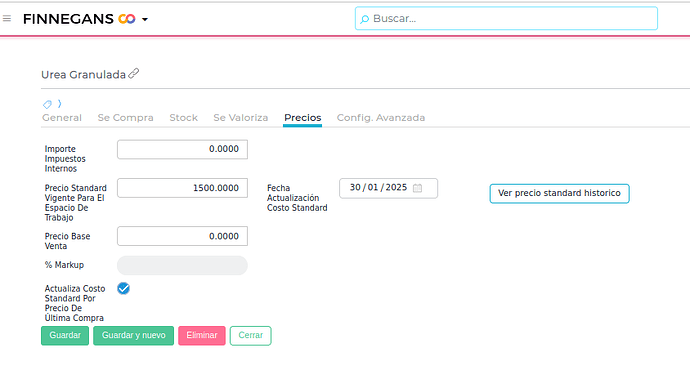Click the Importe Impuestos Internos field
The width and height of the screenshot is (690, 388).
[x=182, y=149]
